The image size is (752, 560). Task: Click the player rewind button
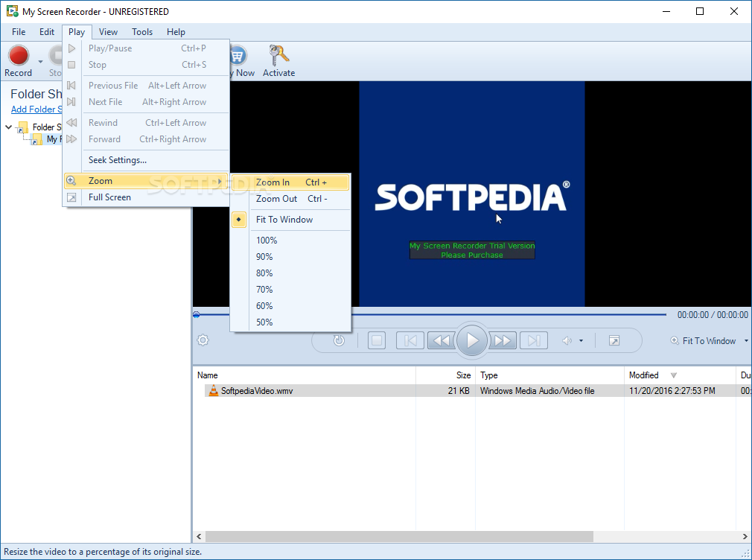pyautogui.click(x=442, y=341)
